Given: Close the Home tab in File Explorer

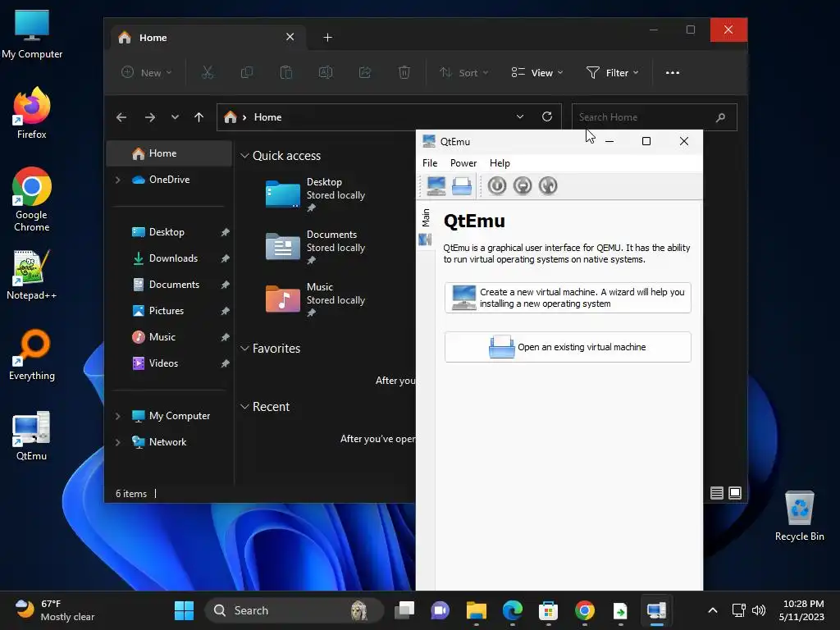Looking at the screenshot, I should coord(290,37).
